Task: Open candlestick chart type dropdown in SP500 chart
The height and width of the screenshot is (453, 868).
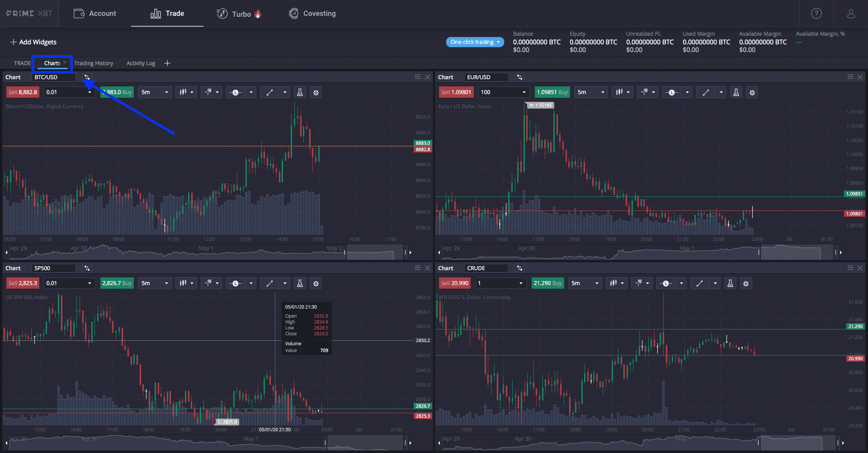Action: click(186, 283)
